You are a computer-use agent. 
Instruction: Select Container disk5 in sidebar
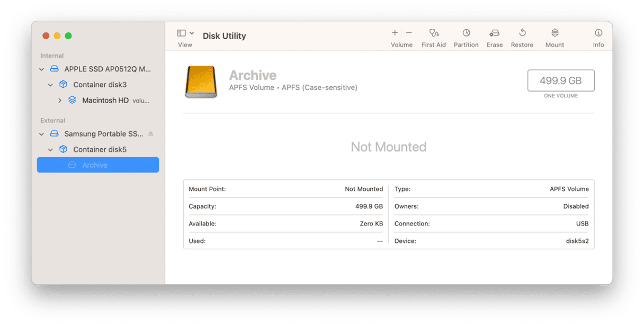pos(100,150)
